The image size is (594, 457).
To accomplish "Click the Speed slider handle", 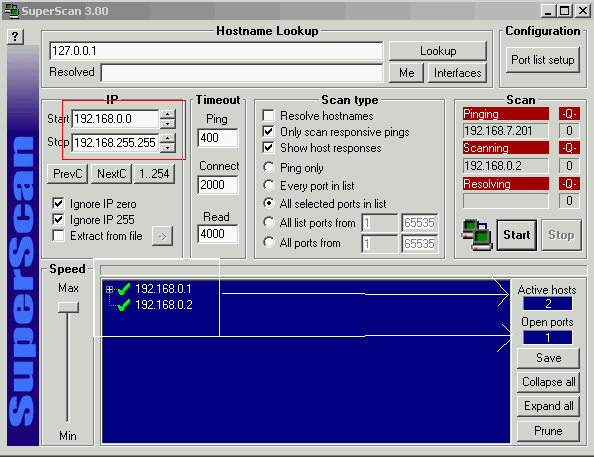I will click(68, 307).
